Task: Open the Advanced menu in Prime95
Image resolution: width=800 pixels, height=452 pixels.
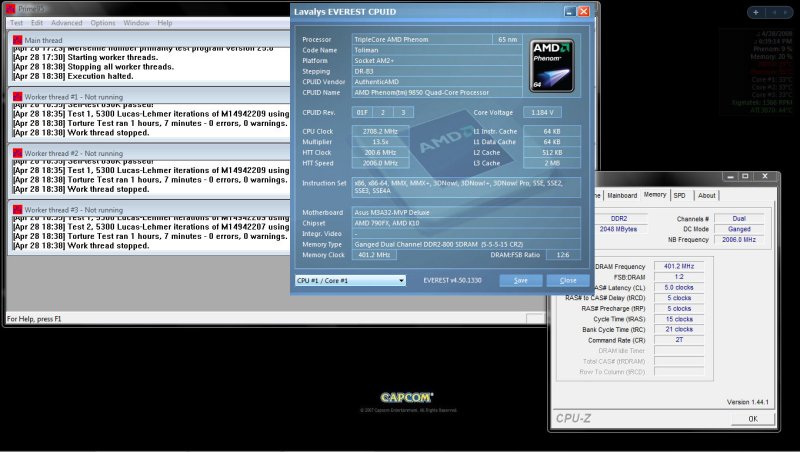Action: pyautogui.click(x=66, y=23)
